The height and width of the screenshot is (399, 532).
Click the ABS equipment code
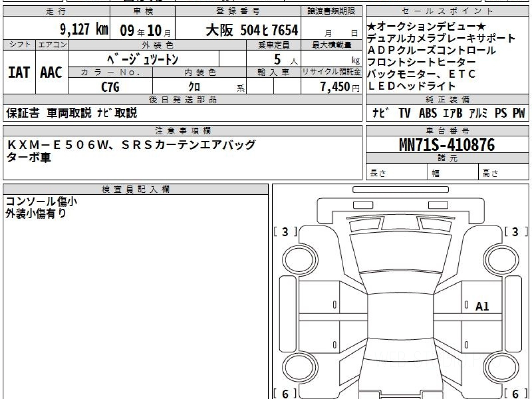(x=428, y=113)
